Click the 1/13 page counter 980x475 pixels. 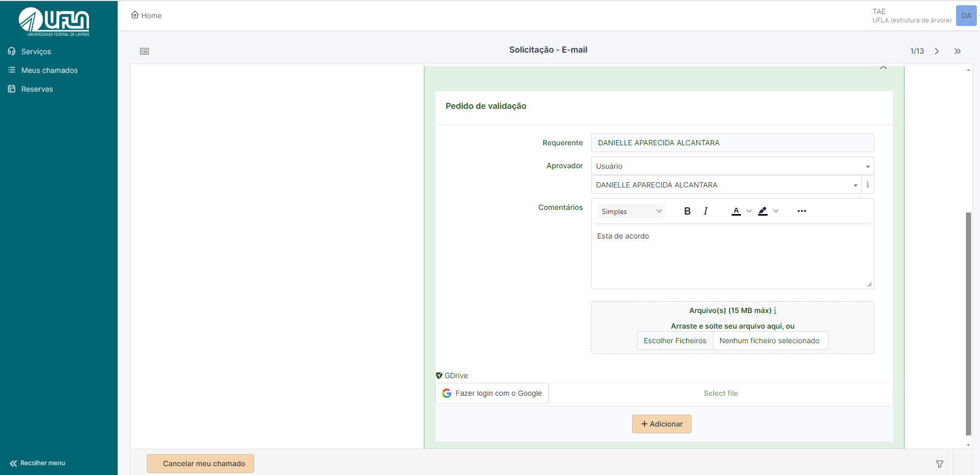[x=917, y=51]
